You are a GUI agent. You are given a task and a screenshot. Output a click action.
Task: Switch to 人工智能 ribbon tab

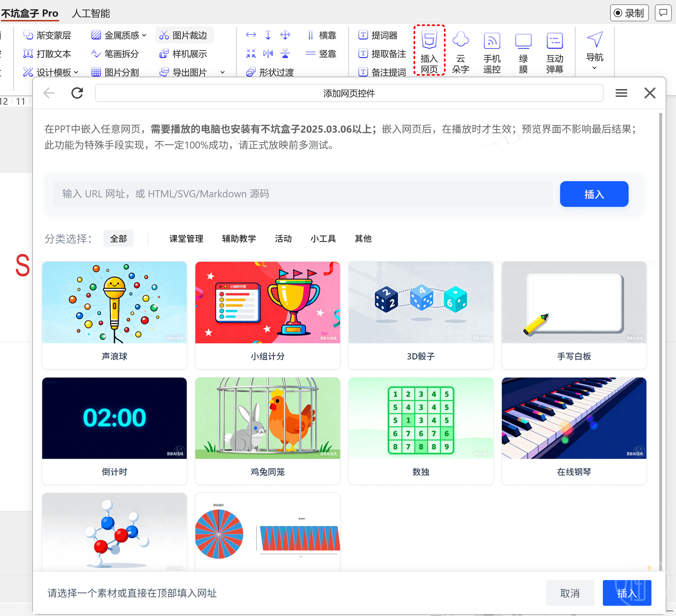tap(91, 13)
